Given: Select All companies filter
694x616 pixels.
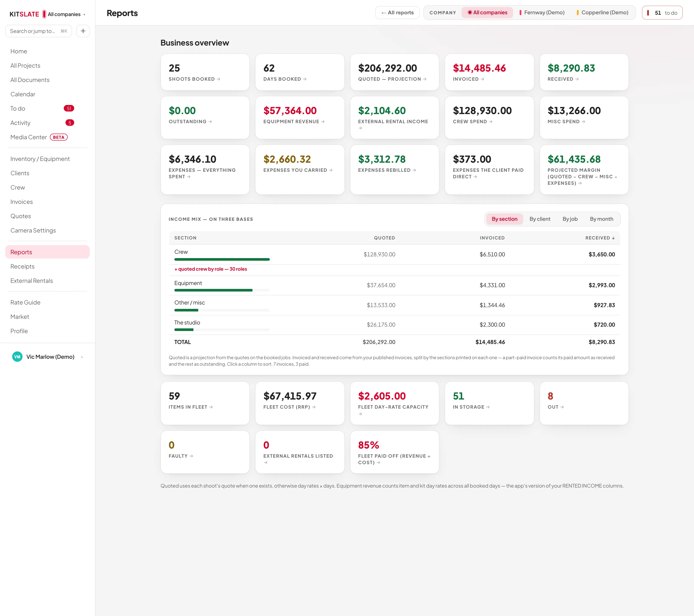Looking at the screenshot, I should pos(487,13).
